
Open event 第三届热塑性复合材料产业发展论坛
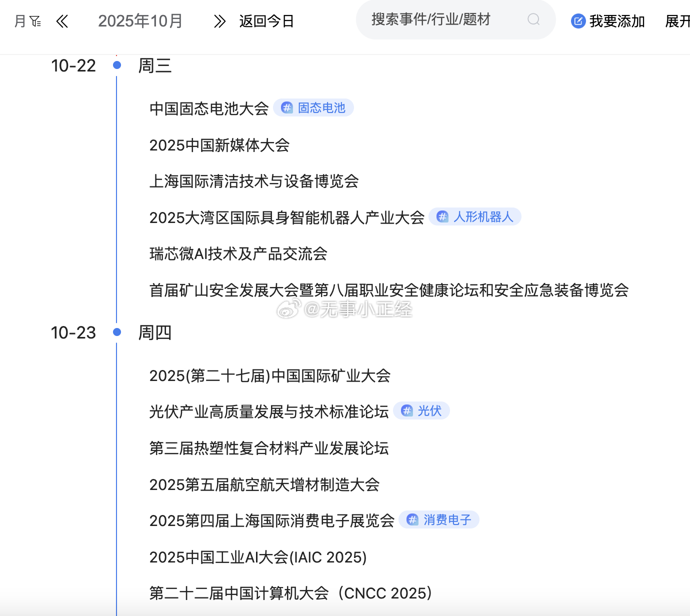[x=269, y=448]
